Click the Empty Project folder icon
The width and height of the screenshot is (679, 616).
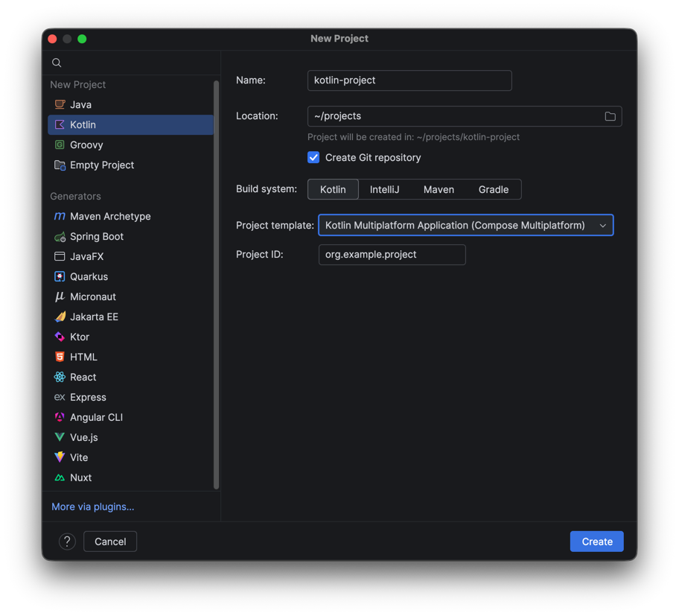coord(60,165)
